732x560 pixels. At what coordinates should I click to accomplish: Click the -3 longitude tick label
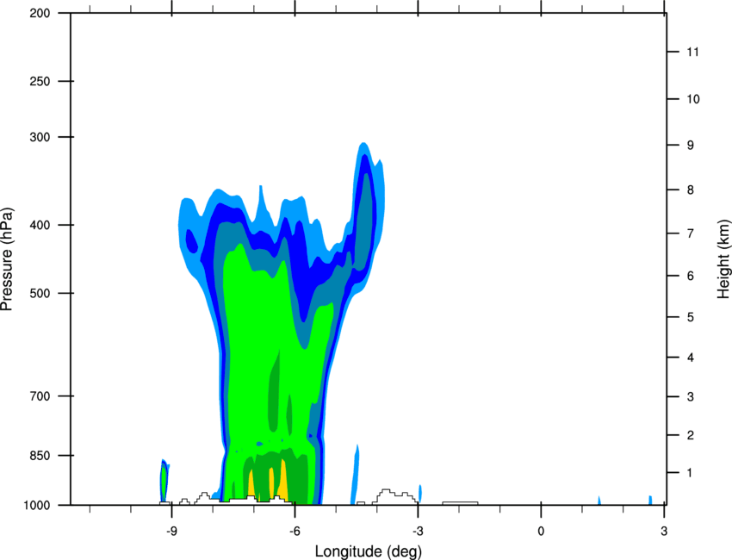[418, 532]
